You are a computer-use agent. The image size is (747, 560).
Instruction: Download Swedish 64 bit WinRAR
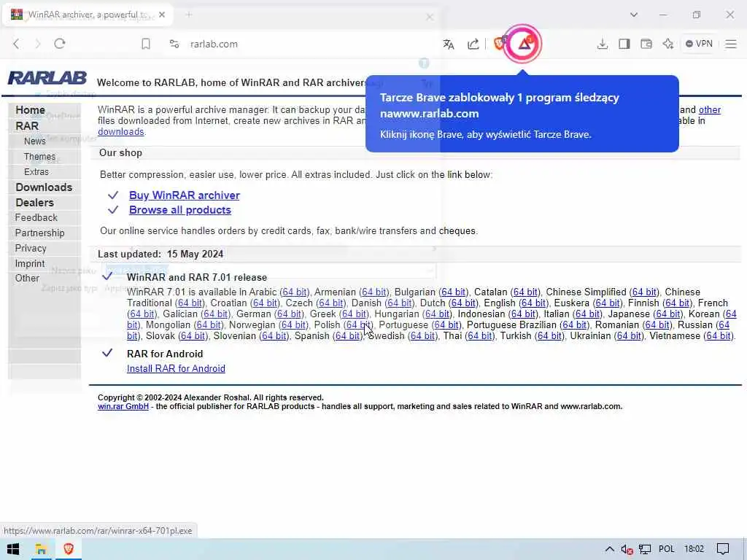pos(422,335)
